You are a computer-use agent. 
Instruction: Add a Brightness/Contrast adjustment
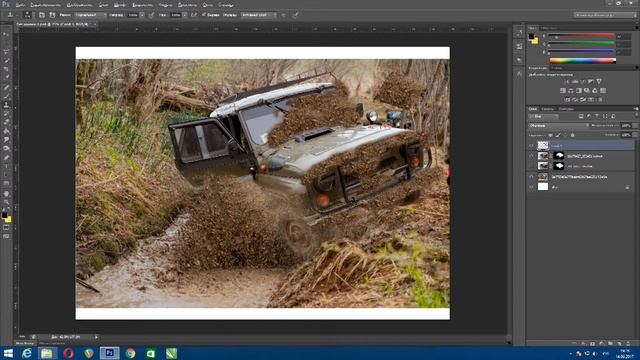point(567,82)
